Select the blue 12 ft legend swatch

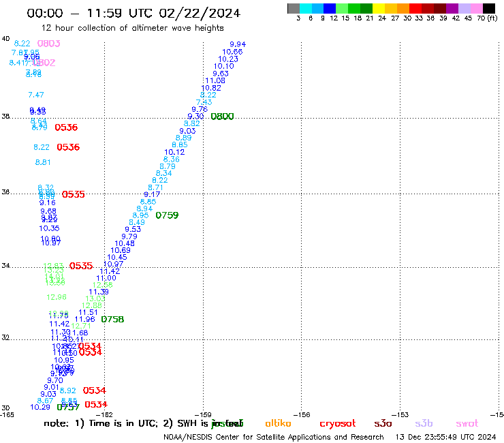click(x=330, y=8)
